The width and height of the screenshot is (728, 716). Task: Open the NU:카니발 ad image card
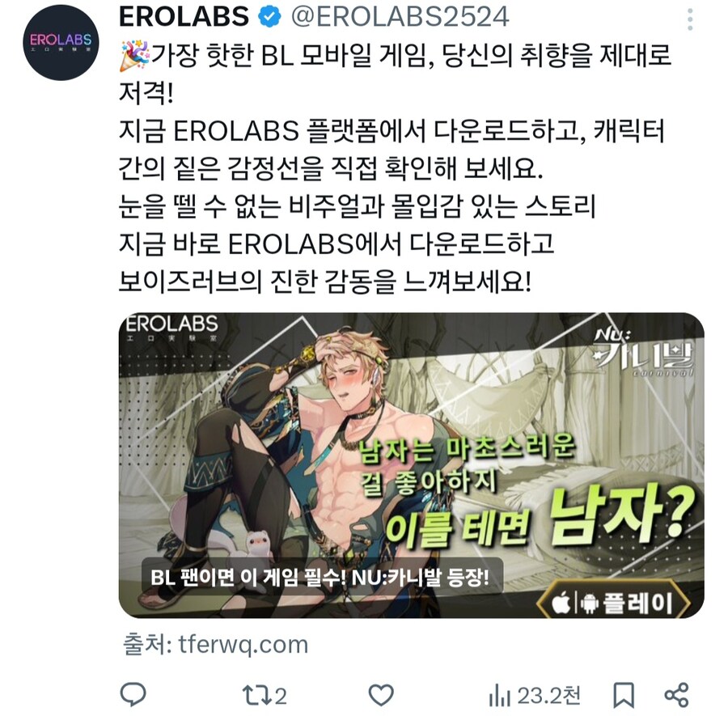tap(412, 465)
